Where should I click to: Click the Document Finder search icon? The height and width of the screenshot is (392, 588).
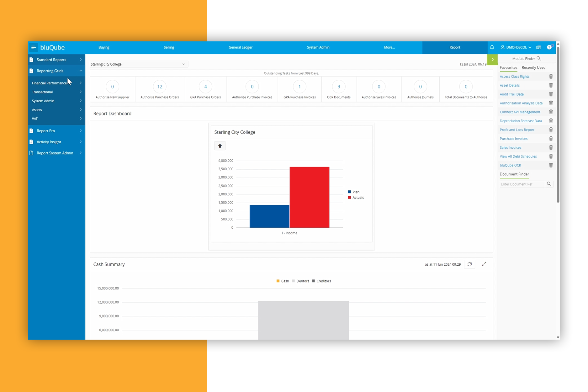pos(549,184)
